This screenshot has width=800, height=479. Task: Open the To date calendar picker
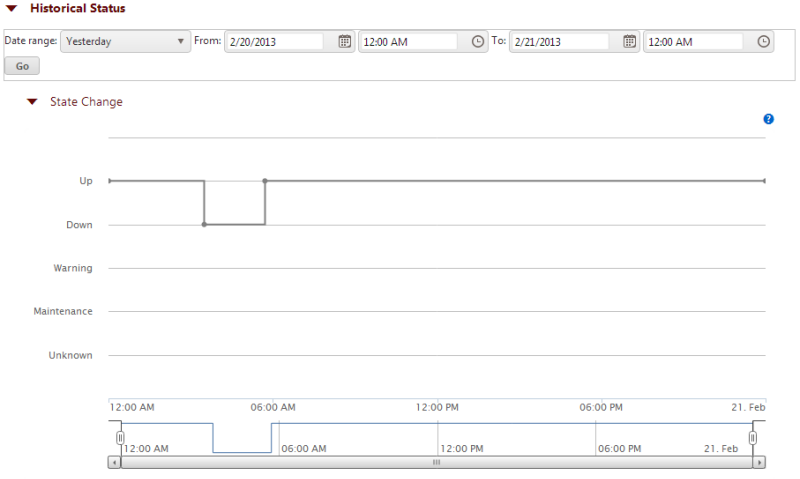630,41
